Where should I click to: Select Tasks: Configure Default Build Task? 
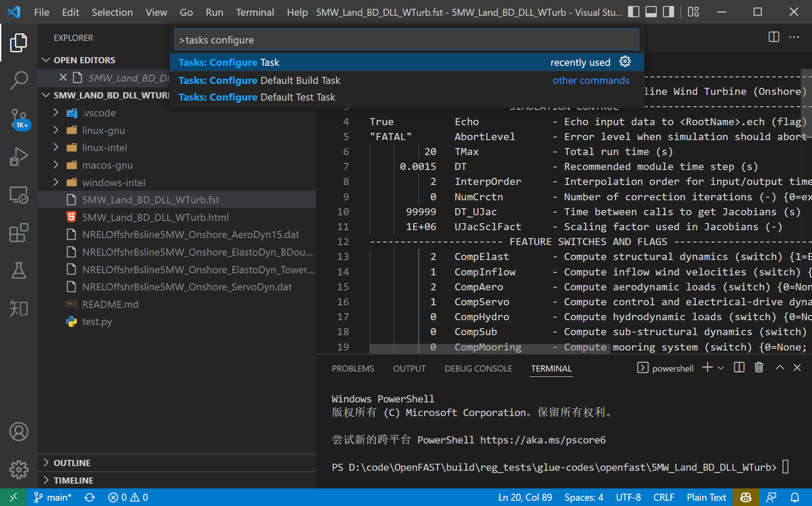(259, 80)
